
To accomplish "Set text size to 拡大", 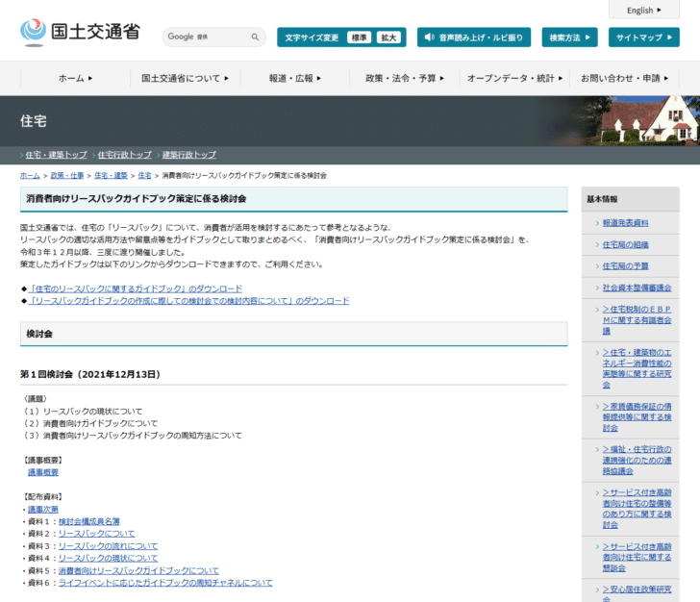I will click(x=388, y=38).
